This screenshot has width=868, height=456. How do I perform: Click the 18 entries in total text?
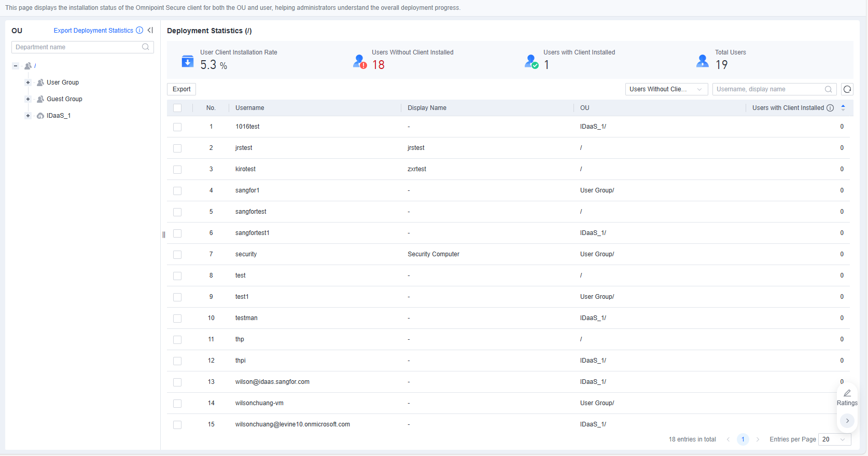(x=692, y=439)
